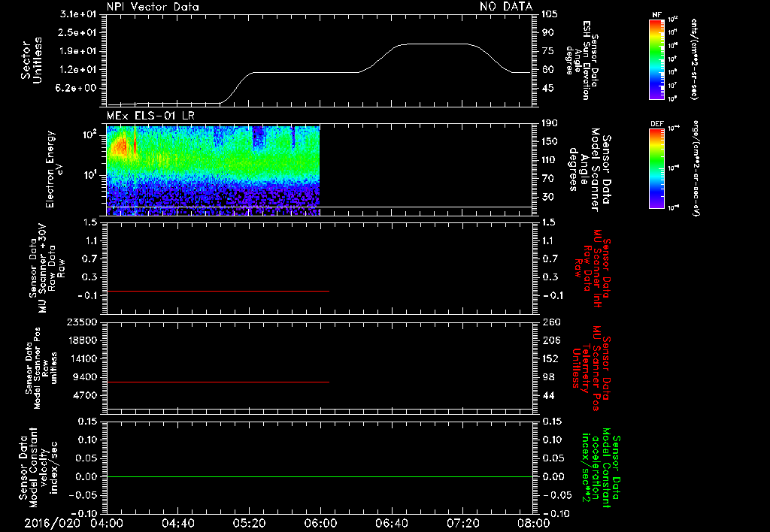Screen dimensions: 770x532
Task: Click the red 'MU Scanner Inh' axis label
Action: pyautogui.click(x=592, y=268)
